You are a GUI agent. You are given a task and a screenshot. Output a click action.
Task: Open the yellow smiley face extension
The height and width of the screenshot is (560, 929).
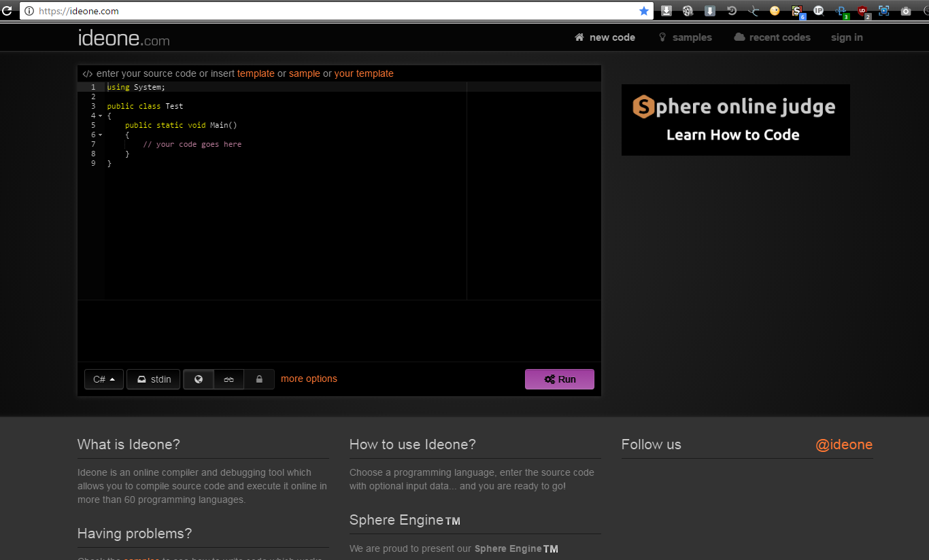(775, 11)
